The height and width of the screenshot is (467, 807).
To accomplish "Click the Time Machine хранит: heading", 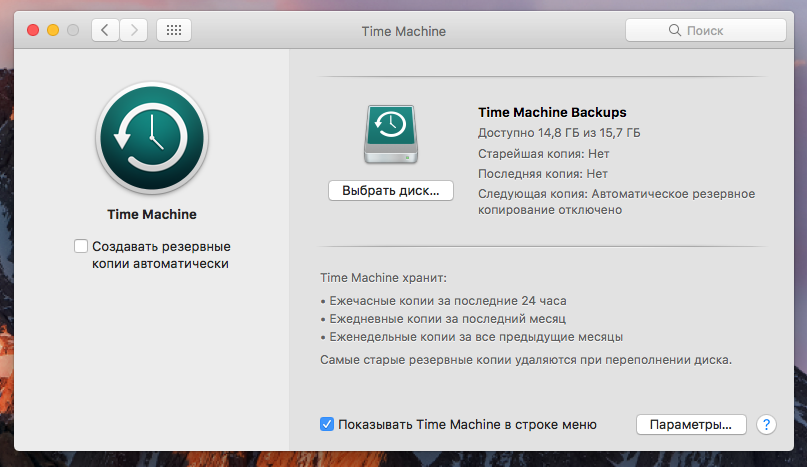I will (383, 278).
